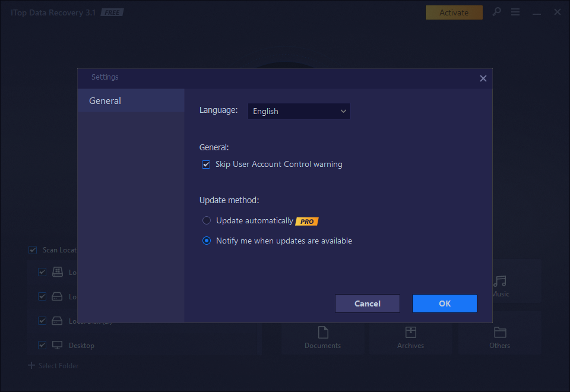Select Update automatically option
Screen dimensions: 570x392
point(207,220)
